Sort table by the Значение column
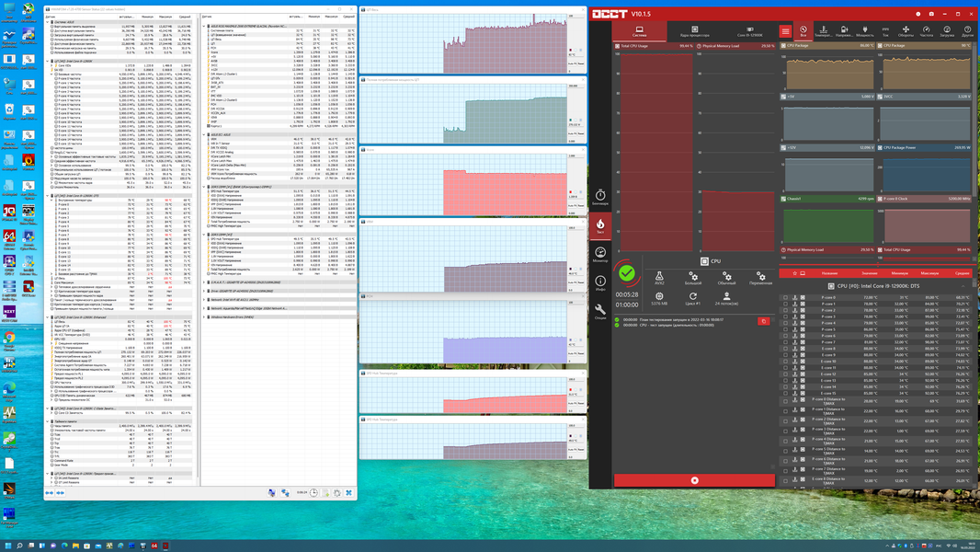This screenshot has width=980, height=552. (x=870, y=273)
